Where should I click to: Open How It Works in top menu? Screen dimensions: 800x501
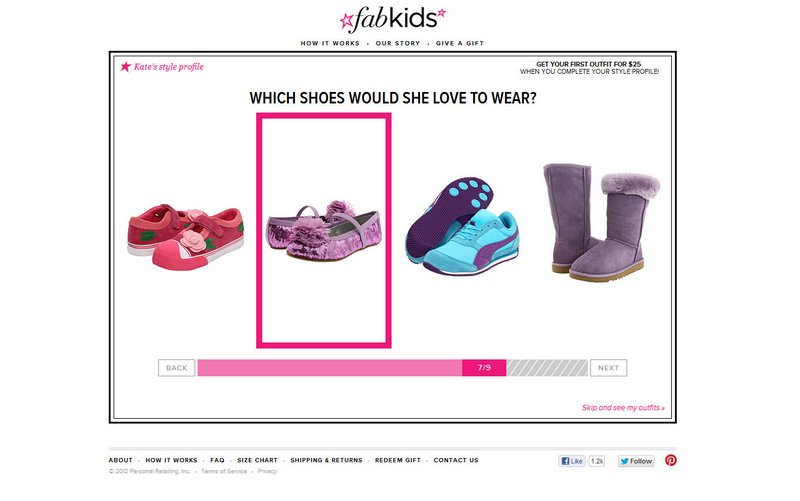click(330, 43)
